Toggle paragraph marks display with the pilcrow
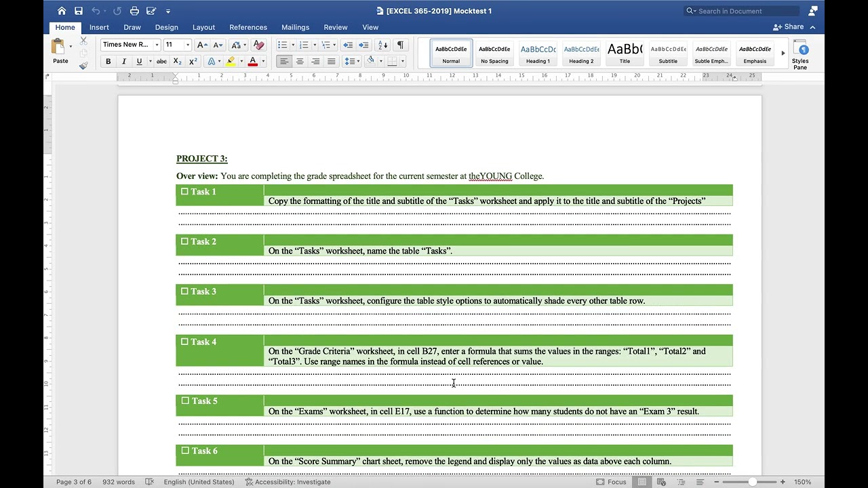This screenshot has width=868, height=488. pos(400,45)
